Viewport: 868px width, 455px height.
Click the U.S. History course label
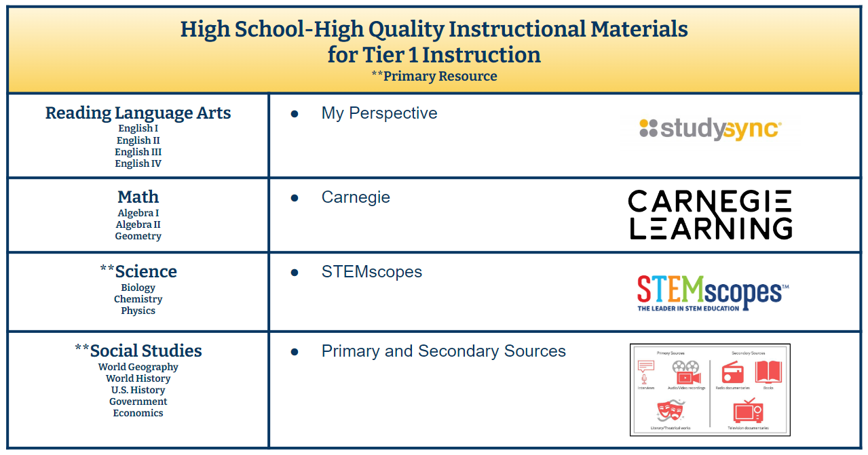138,390
